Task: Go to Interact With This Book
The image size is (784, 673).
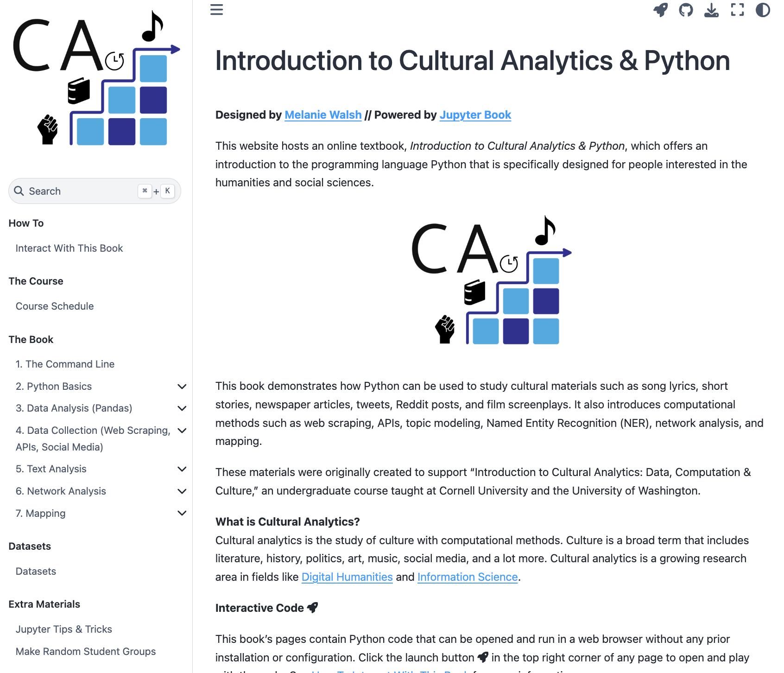Action: pos(69,248)
